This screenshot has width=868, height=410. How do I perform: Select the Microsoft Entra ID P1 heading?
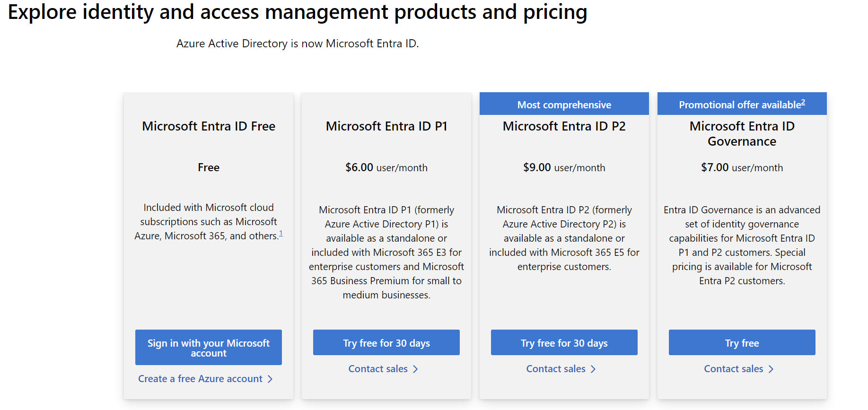pos(386,126)
